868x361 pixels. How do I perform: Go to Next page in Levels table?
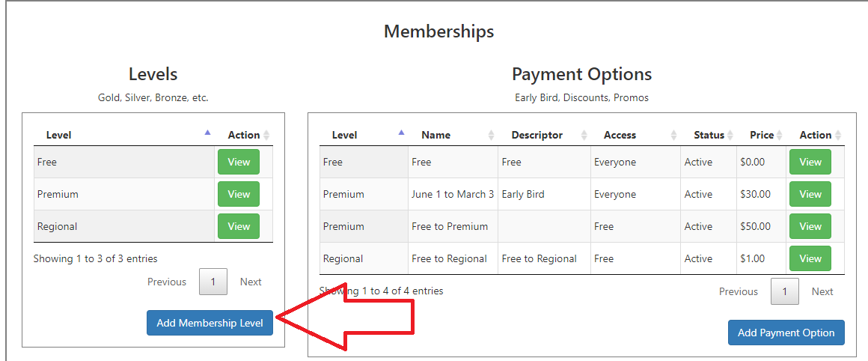251,282
